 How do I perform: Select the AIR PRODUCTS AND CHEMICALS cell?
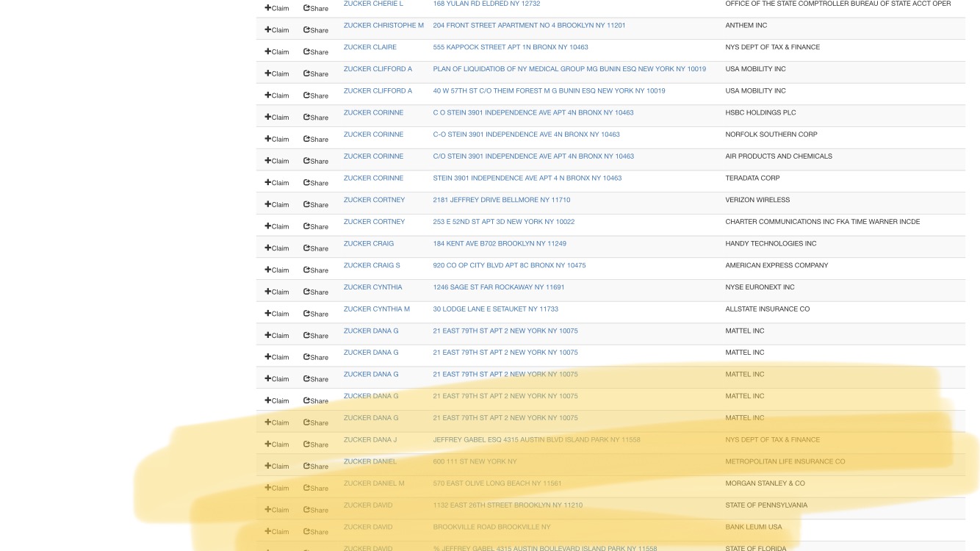tap(779, 156)
